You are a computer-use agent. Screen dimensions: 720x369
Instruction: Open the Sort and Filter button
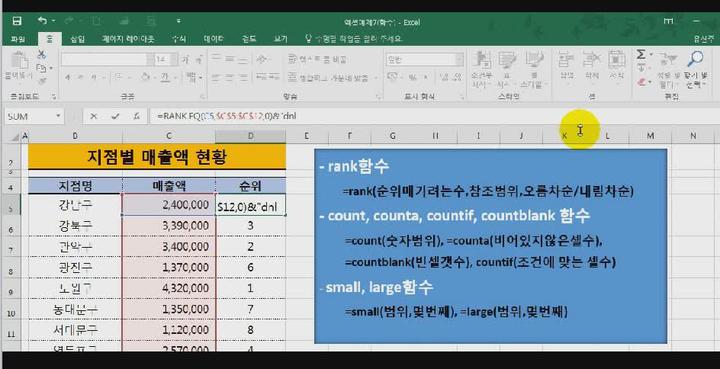pyautogui.click(x=669, y=70)
